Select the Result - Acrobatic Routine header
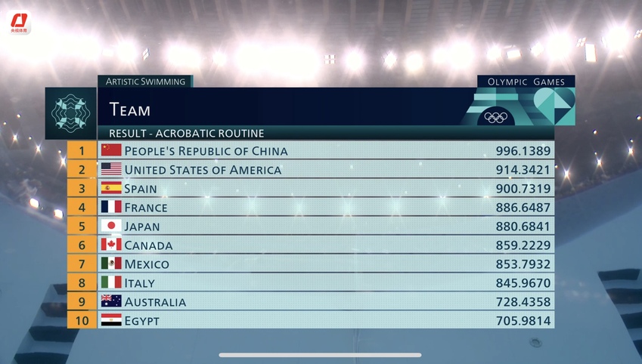This screenshot has width=642, height=364. (x=186, y=134)
